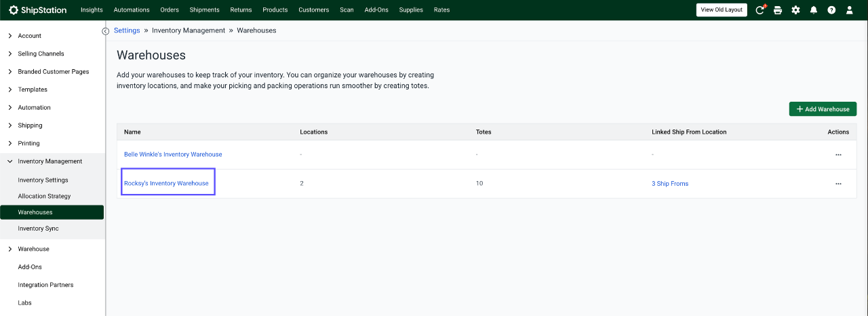Image resolution: width=868 pixels, height=316 pixels.
Task: Select Allocation Strategy in the sidebar
Action: [44, 196]
